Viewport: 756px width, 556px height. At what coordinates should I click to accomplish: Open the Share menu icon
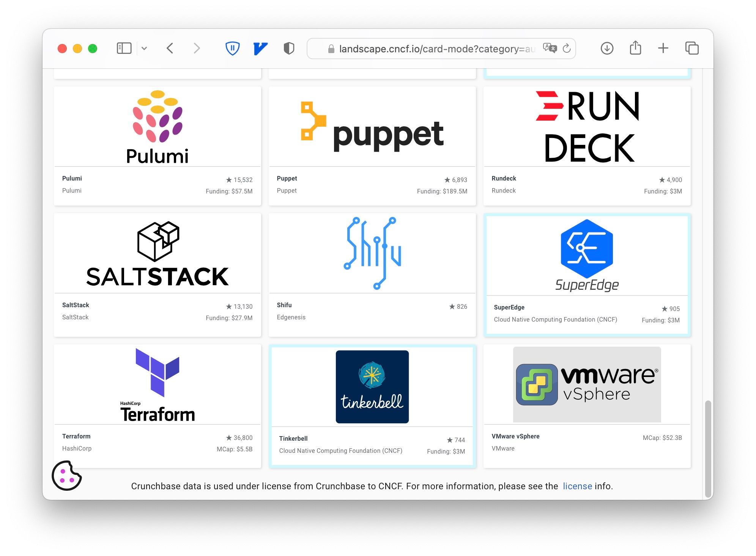point(635,48)
